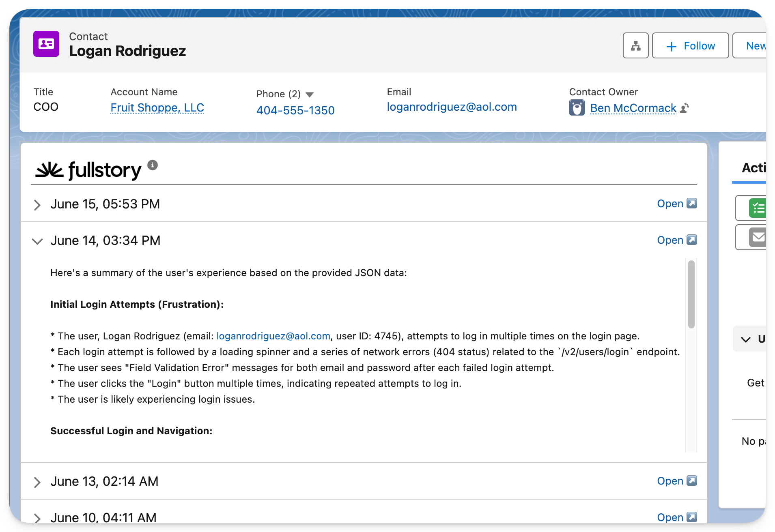Open the June 14 session link
775x532 pixels.
670,240
